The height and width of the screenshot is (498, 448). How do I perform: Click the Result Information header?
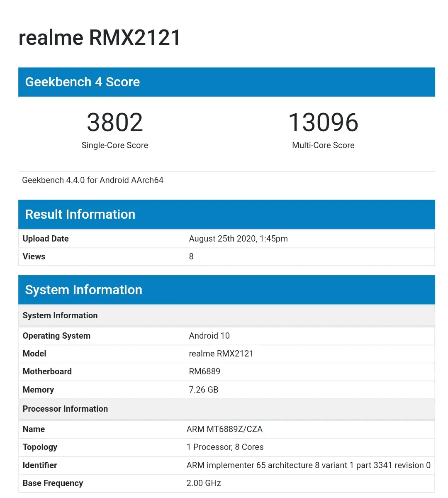[226, 215]
